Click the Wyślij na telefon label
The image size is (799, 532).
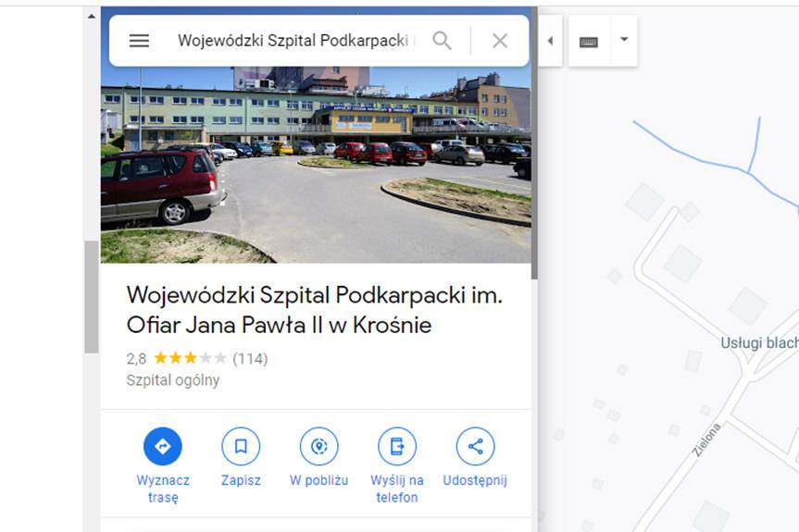(x=397, y=489)
